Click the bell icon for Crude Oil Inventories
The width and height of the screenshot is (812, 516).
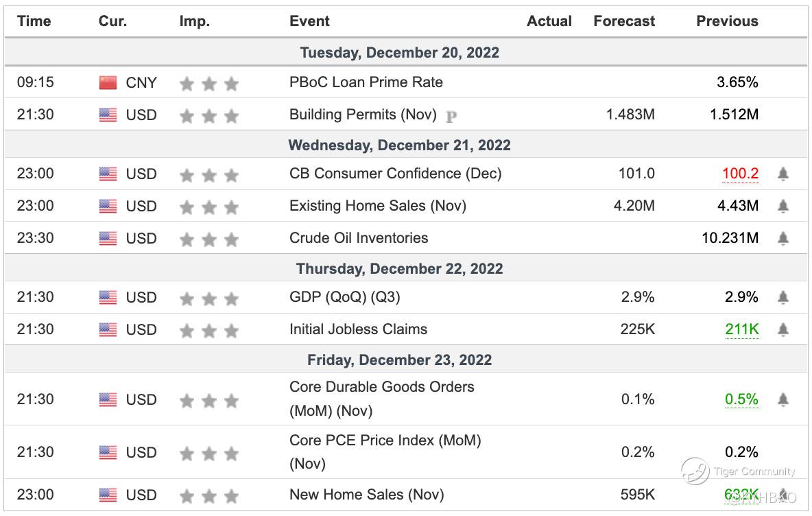[783, 239]
